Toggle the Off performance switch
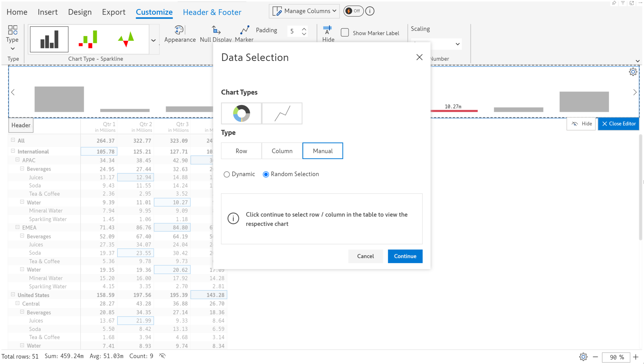Viewport: 644px width, 364px height. 353,11
